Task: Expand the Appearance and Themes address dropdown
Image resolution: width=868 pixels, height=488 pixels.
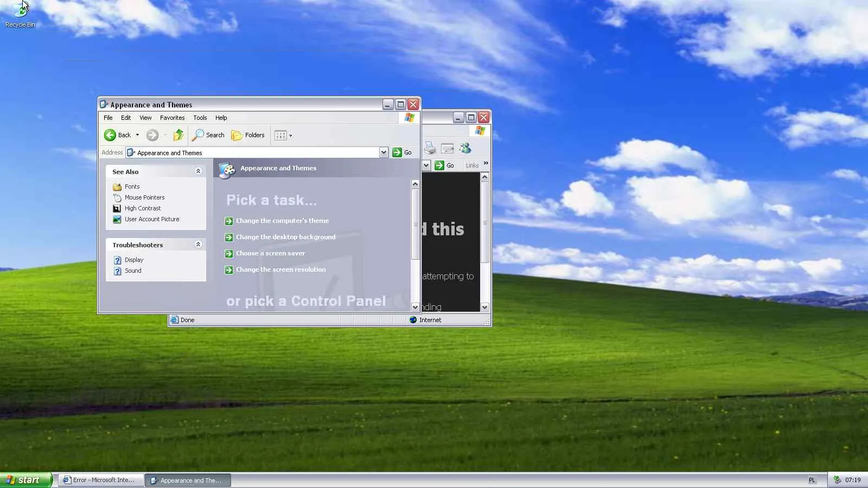Action: [x=384, y=152]
